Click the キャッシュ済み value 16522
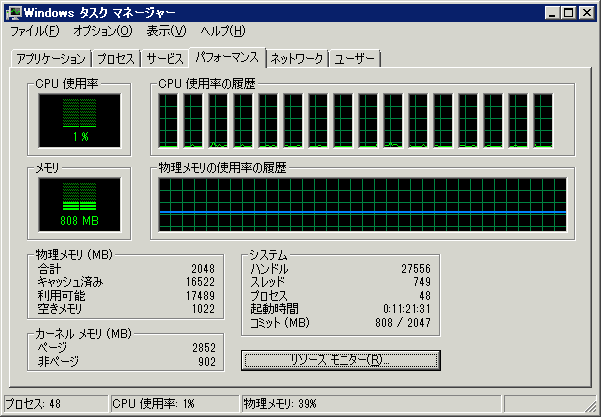The width and height of the screenshot is (601, 417). (200, 282)
